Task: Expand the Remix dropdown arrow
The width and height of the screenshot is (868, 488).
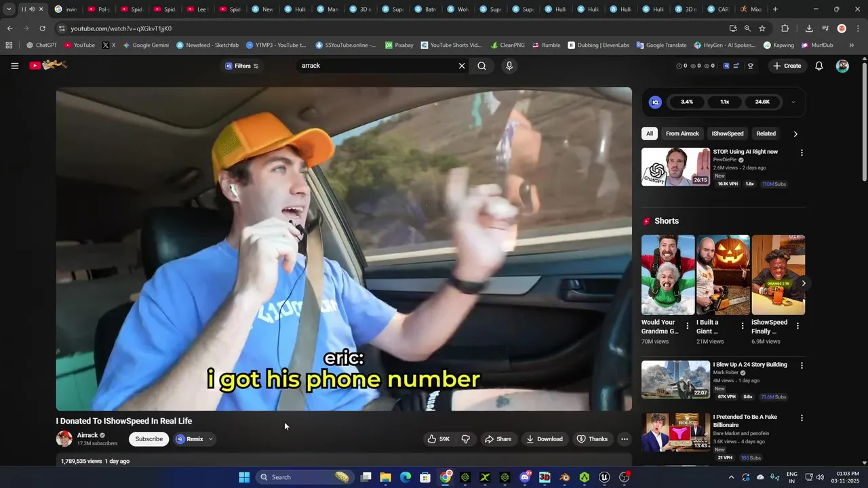Action: click(x=211, y=439)
